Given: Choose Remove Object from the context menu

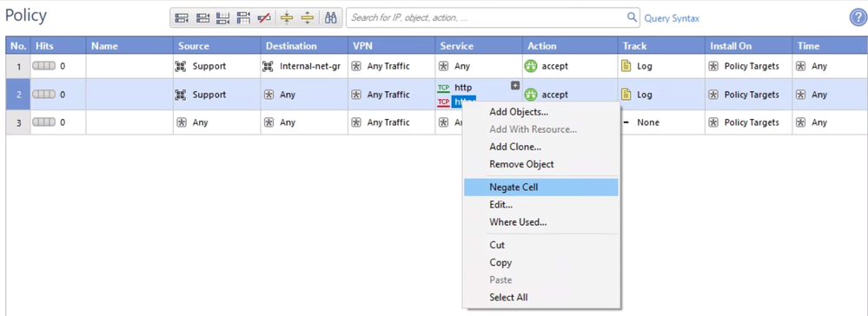Looking at the screenshot, I should pos(521,164).
